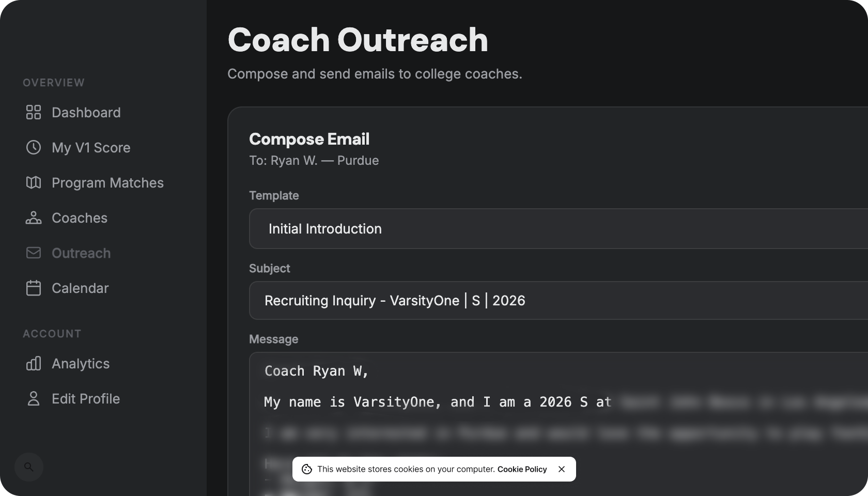Open the Cookie Policy link

(x=522, y=469)
